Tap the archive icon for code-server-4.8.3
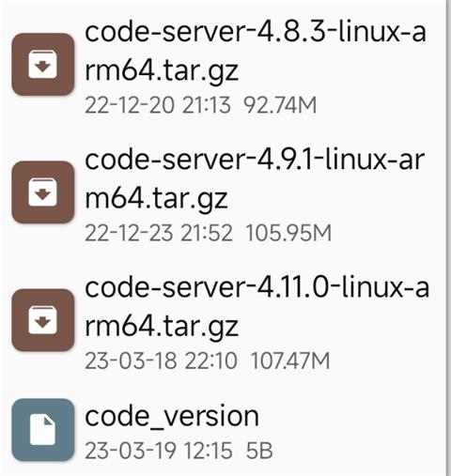The height and width of the screenshot is (476, 451). click(43, 64)
